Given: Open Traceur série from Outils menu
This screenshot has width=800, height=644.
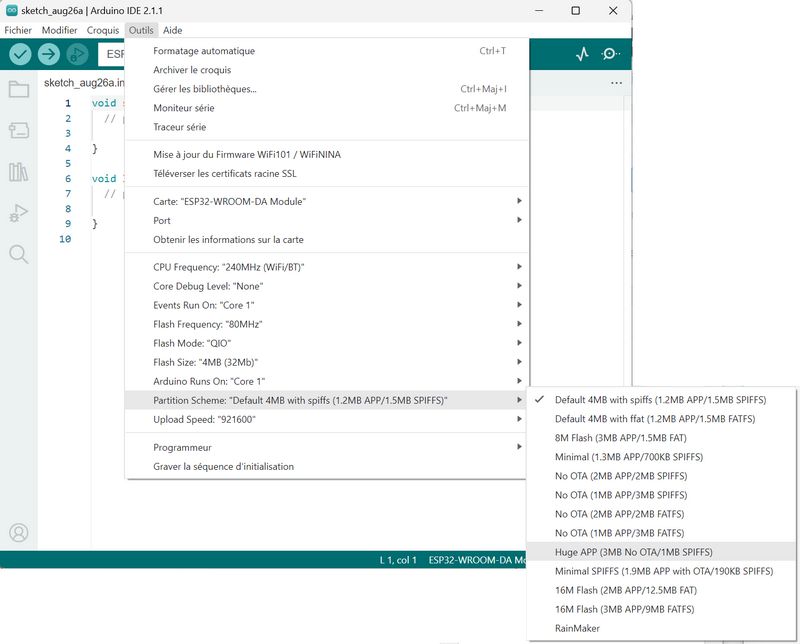Looking at the screenshot, I should (x=327, y=127).
